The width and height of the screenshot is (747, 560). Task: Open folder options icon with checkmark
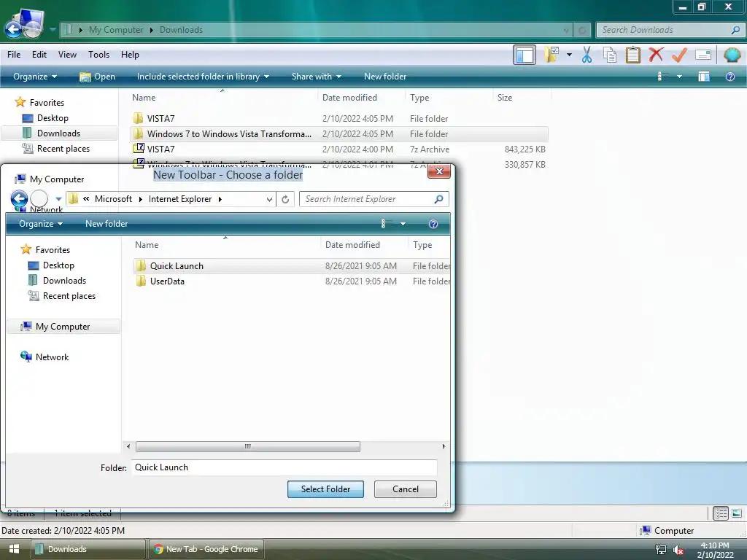pos(551,55)
